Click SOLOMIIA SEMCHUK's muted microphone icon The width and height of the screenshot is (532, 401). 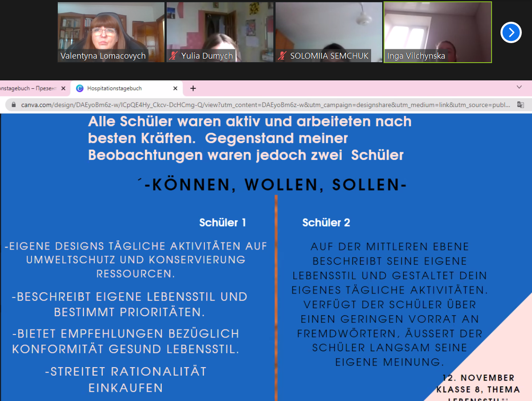282,56
